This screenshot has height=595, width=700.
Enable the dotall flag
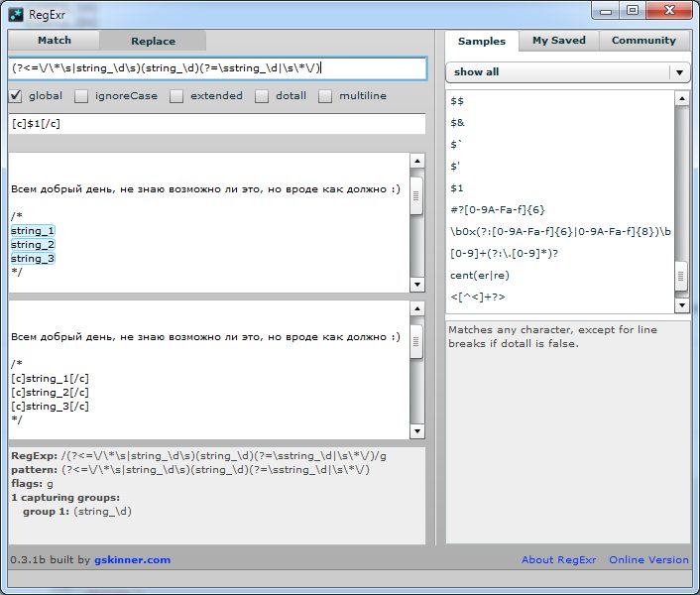click(x=262, y=96)
